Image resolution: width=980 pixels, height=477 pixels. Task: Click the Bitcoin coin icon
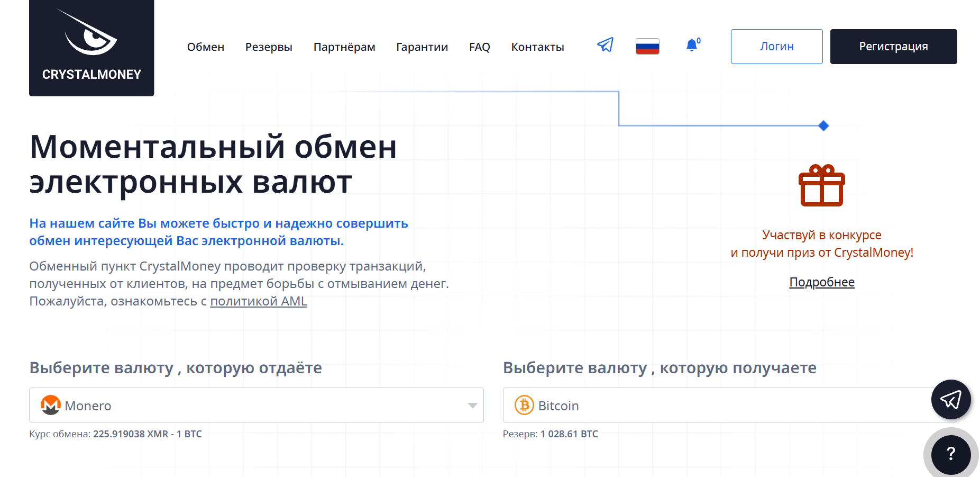point(524,406)
